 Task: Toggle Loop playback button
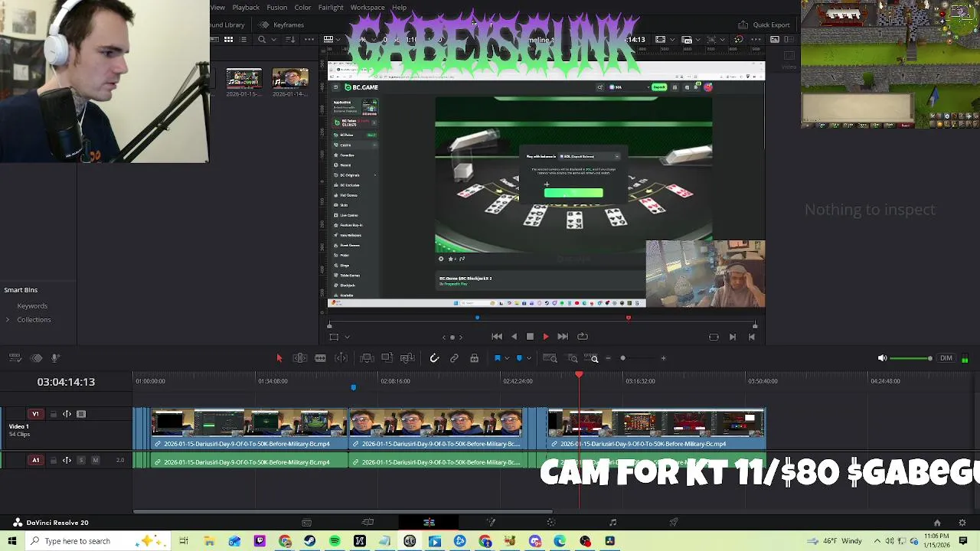pos(583,337)
